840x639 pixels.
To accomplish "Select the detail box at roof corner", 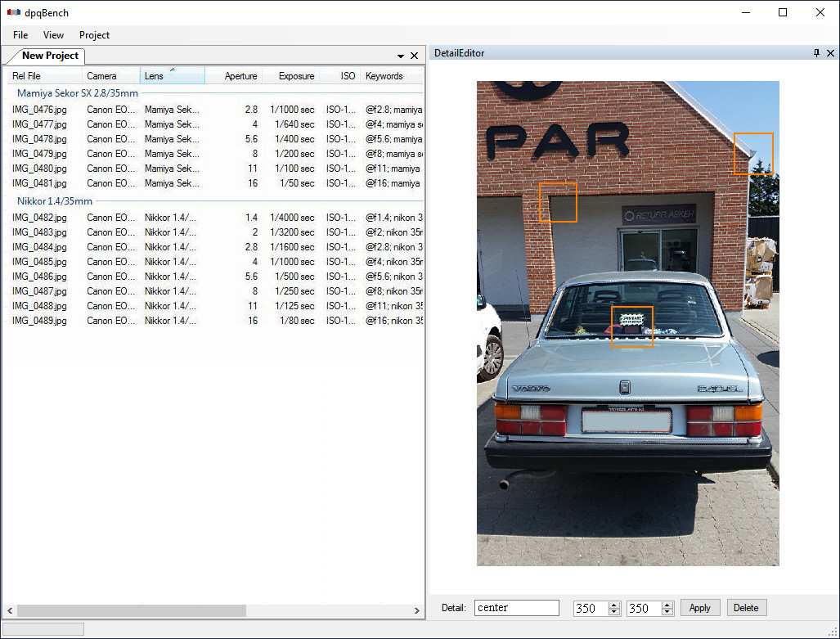I will point(753,153).
